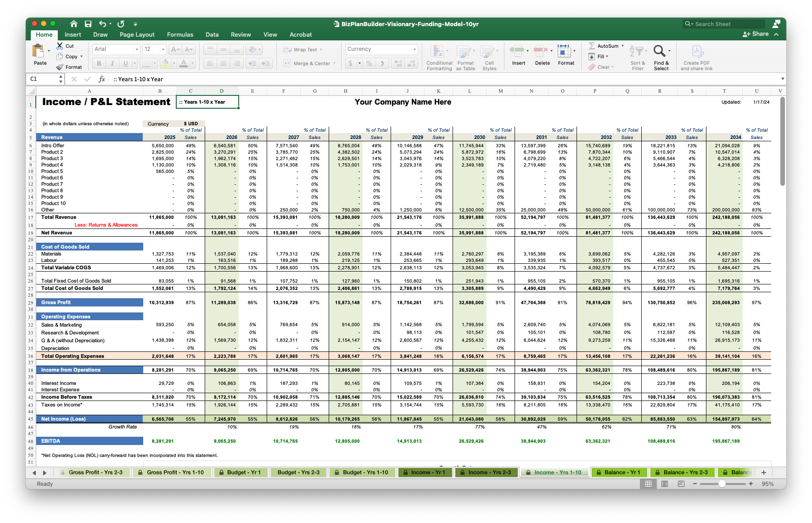This screenshot has width=812, height=523.
Task: Decrease indent of the cell
Action: pos(252,63)
